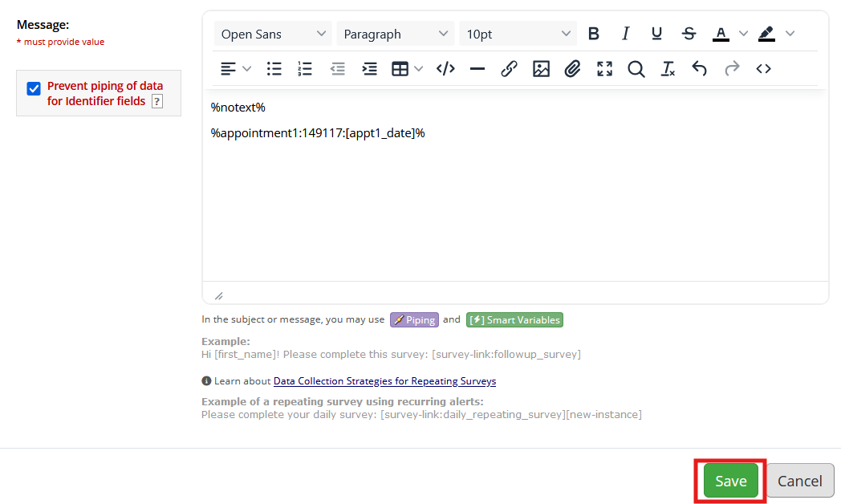The image size is (841, 504).
Task: Click the insert table icon
Action: pyautogui.click(x=400, y=69)
